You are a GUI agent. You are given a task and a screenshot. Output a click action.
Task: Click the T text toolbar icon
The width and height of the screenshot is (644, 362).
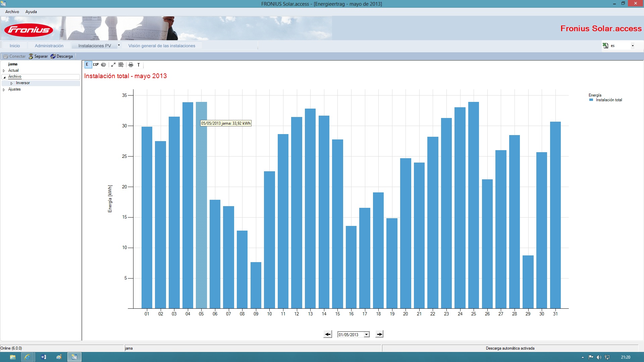[139, 65]
